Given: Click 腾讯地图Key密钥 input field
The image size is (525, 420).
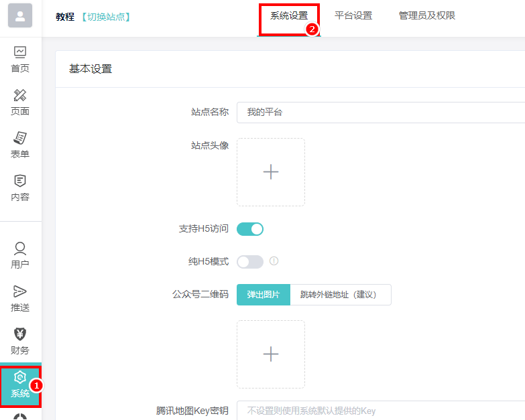Looking at the screenshot, I should [381, 411].
